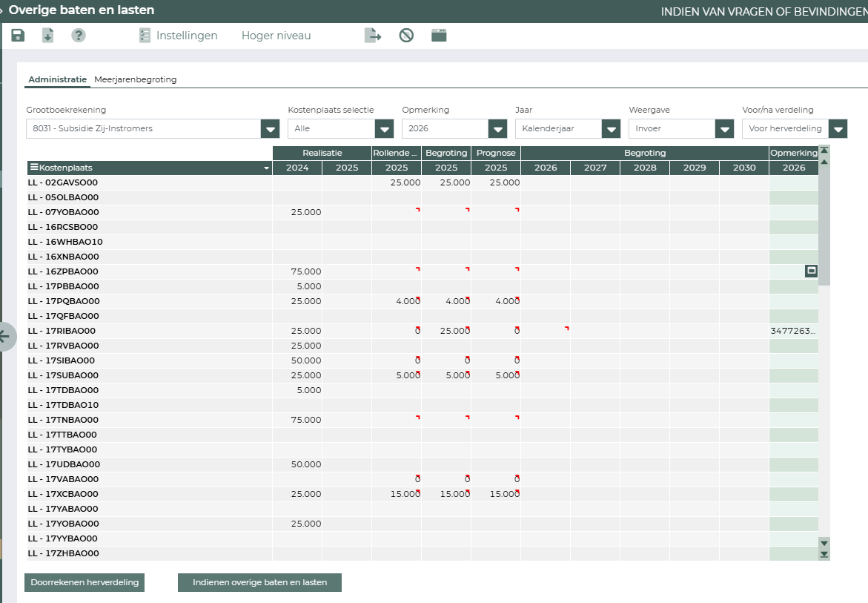868x603 pixels.
Task: Click the 2024 column header under Realisatie
Action: [297, 168]
